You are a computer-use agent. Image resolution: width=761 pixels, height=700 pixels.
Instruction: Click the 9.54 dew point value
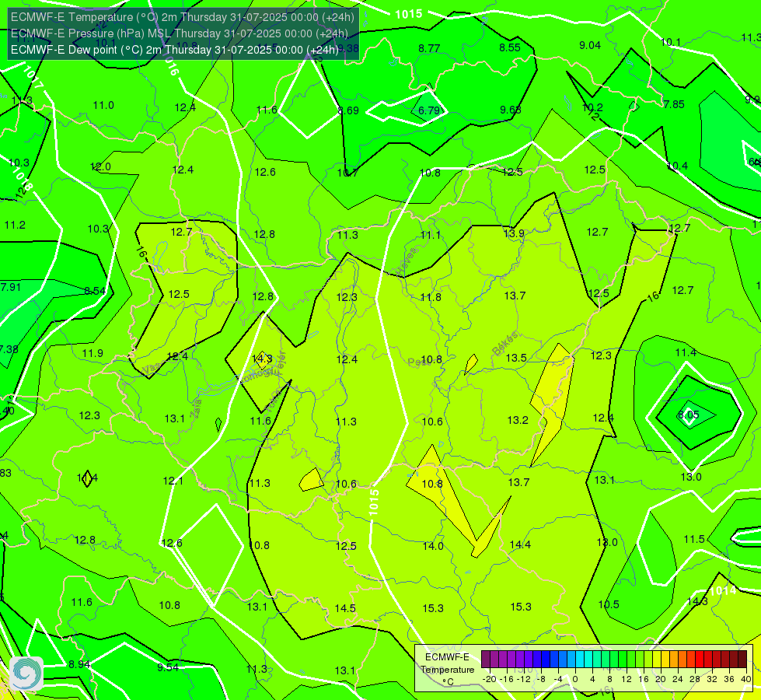168,667
